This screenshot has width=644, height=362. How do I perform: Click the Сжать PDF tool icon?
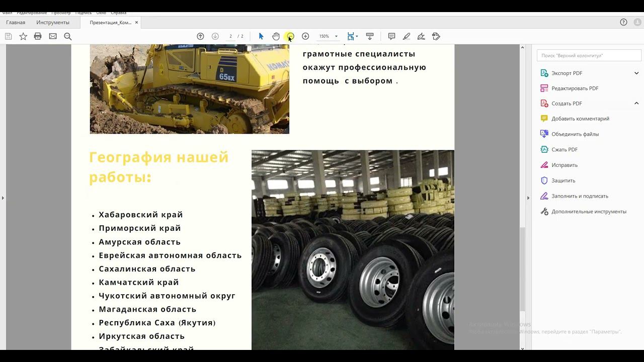[x=544, y=149]
